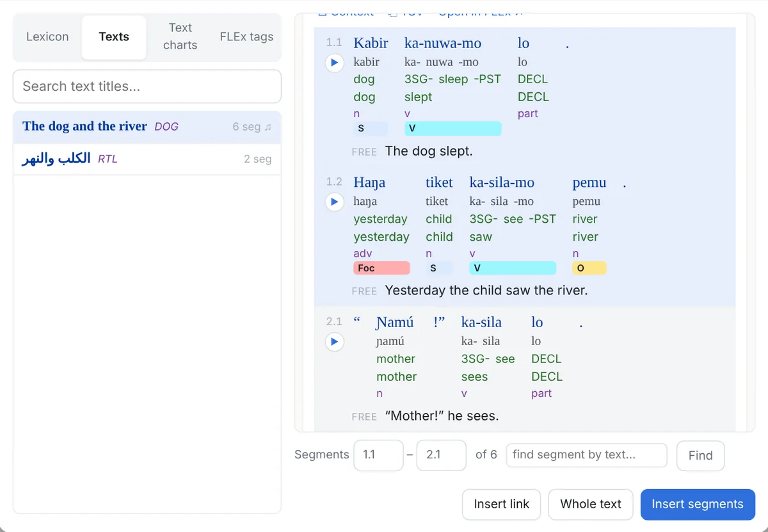The image size is (768, 532).
Task: Click the word "Haŋa" in segment 1.2
Action: 369,182
